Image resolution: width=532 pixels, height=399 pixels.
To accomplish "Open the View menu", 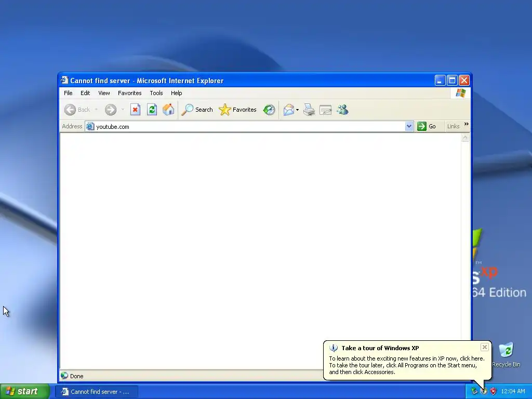I will click(x=104, y=93).
